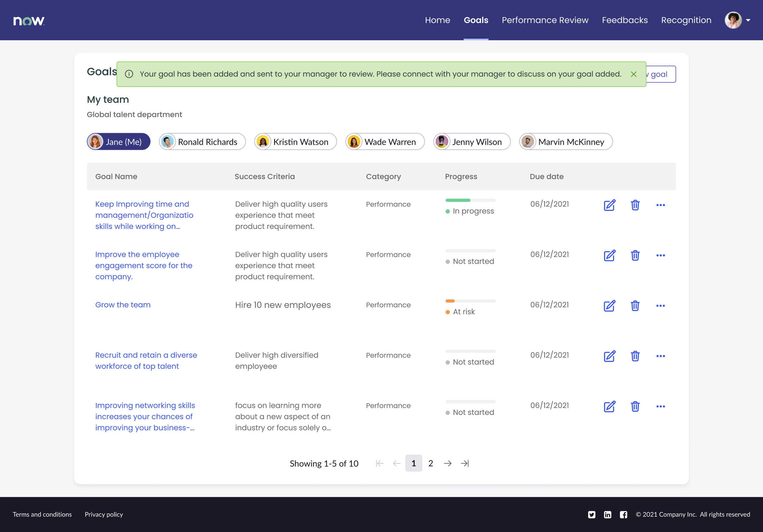The width and height of the screenshot is (763, 532).
Task: Open the Twitter link in footer
Action: click(591, 514)
